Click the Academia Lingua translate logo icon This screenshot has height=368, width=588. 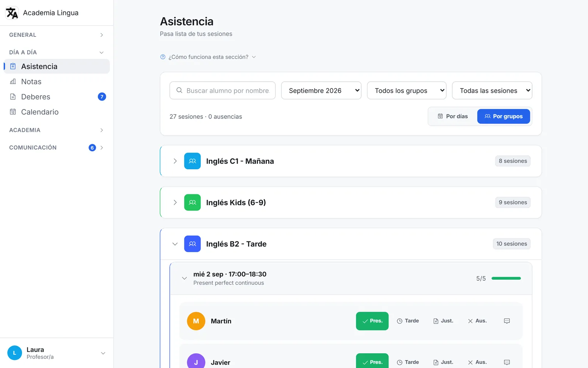click(12, 13)
